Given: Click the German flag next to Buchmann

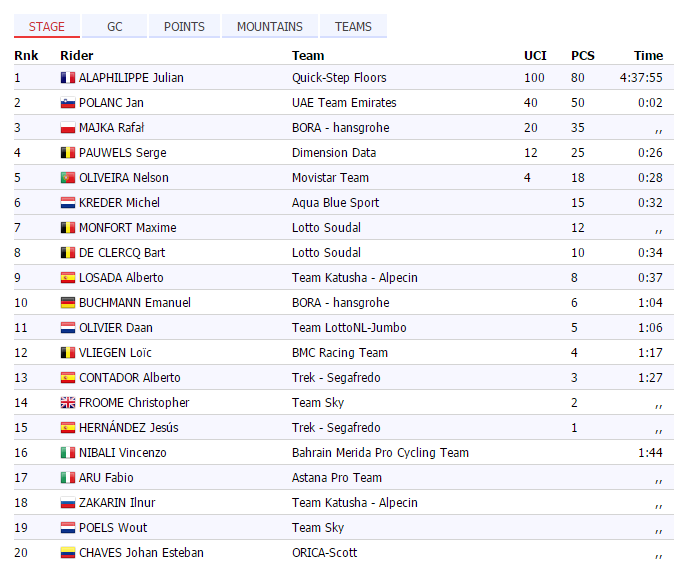Looking at the screenshot, I should (68, 303).
